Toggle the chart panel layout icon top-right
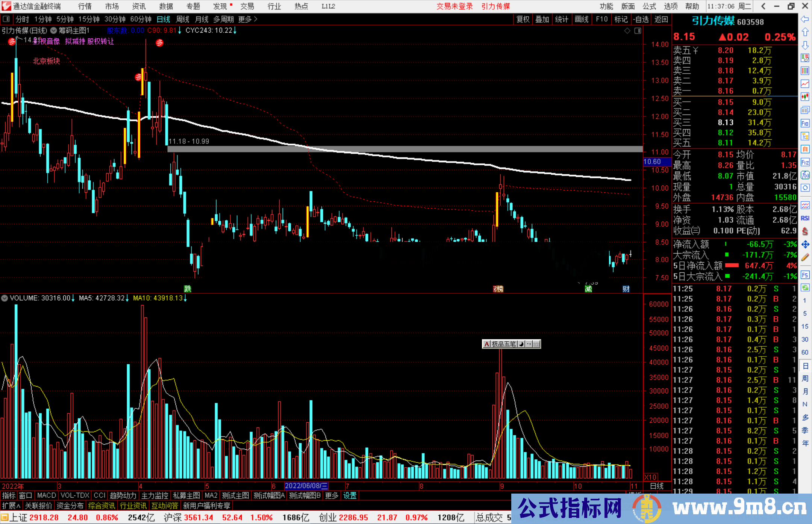This screenshot has width=812, height=524. 638,31
